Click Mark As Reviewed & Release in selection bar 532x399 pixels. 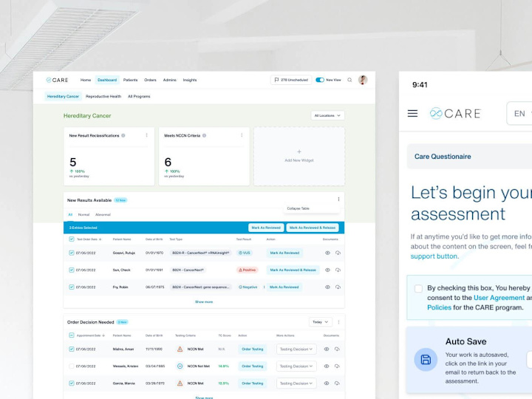[x=312, y=228]
